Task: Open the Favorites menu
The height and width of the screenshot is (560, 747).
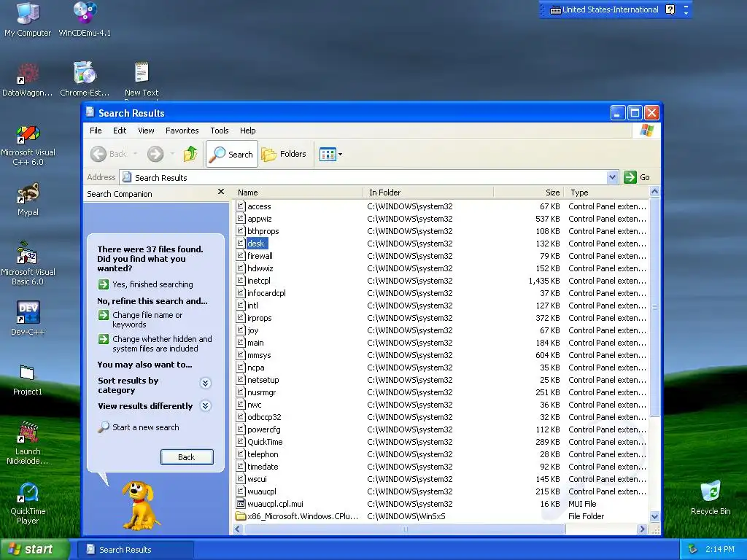Action: click(x=182, y=131)
